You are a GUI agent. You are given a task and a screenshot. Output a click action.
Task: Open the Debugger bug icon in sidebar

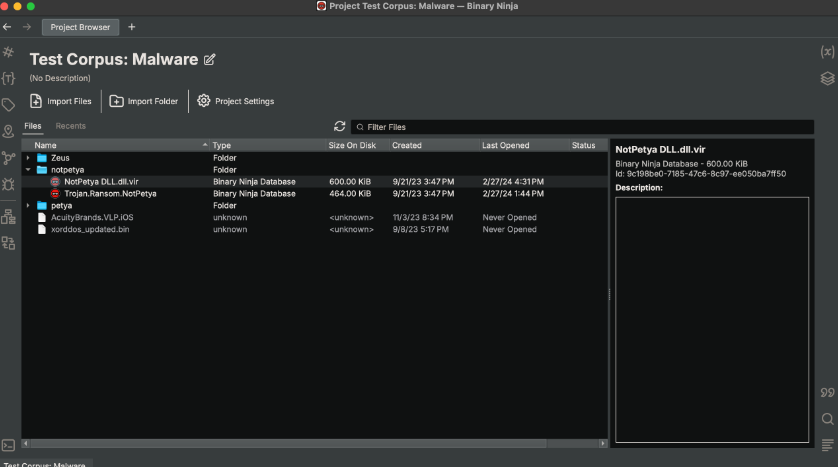point(9,184)
